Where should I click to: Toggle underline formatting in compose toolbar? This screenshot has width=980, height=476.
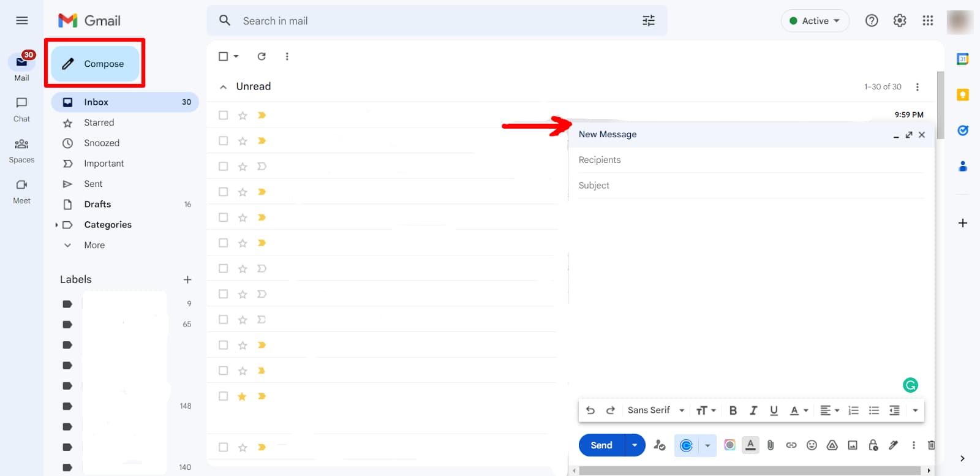[774, 410]
